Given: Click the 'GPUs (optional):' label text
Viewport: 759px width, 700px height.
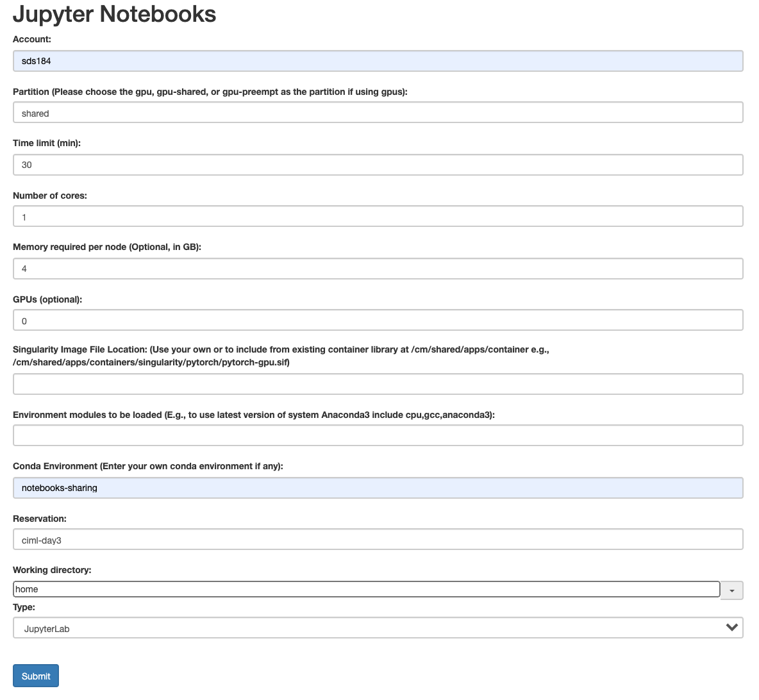Looking at the screenshot, I should (x=47, y=299).
